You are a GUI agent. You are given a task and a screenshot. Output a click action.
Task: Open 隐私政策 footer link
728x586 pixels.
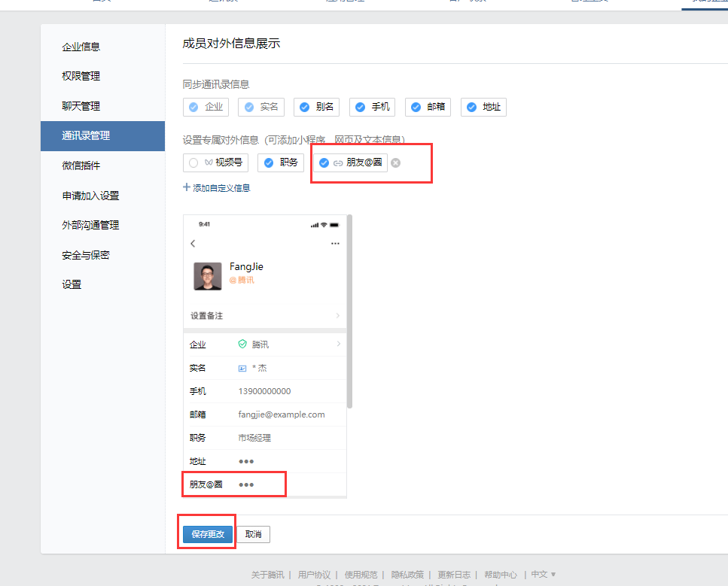click(x=407, y=575)
